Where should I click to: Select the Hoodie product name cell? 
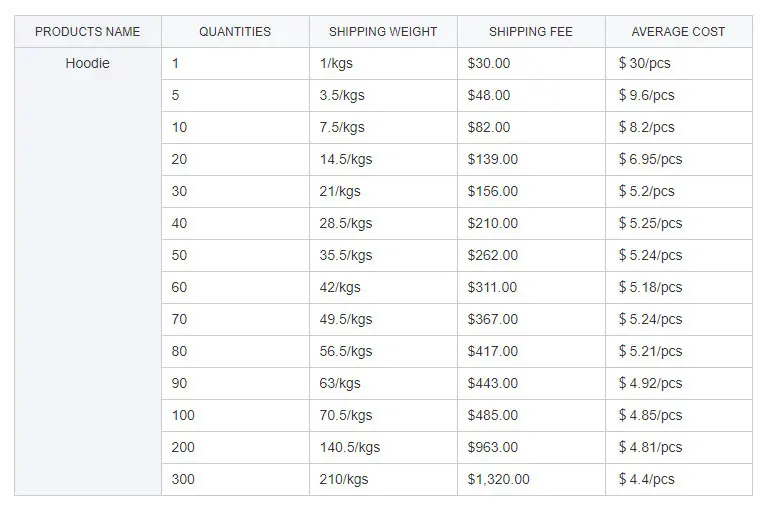pos(88,64)
